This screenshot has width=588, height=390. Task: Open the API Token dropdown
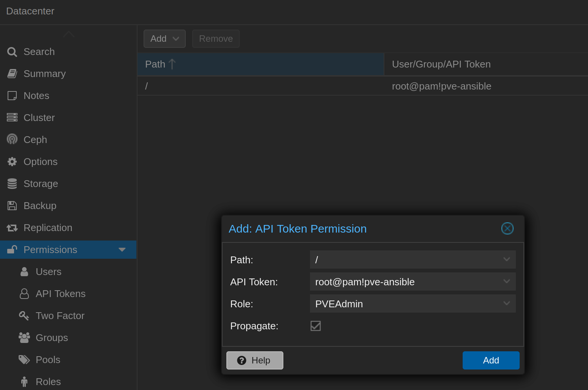[507, 281]
